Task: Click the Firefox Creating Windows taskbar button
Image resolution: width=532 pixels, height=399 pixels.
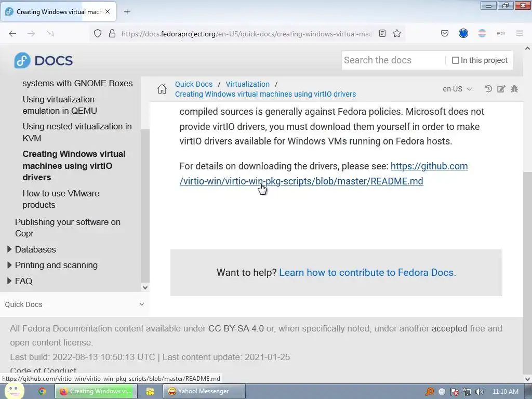Action: tap(96, 392)
